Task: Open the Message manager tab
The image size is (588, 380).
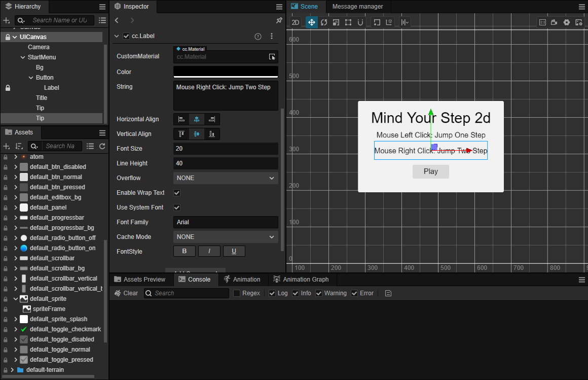Action: click(357, 7)
